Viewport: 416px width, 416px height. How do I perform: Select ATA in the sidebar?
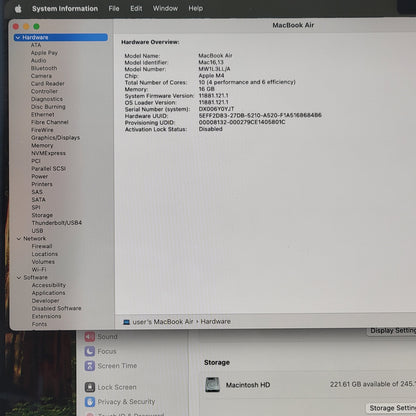36,45
